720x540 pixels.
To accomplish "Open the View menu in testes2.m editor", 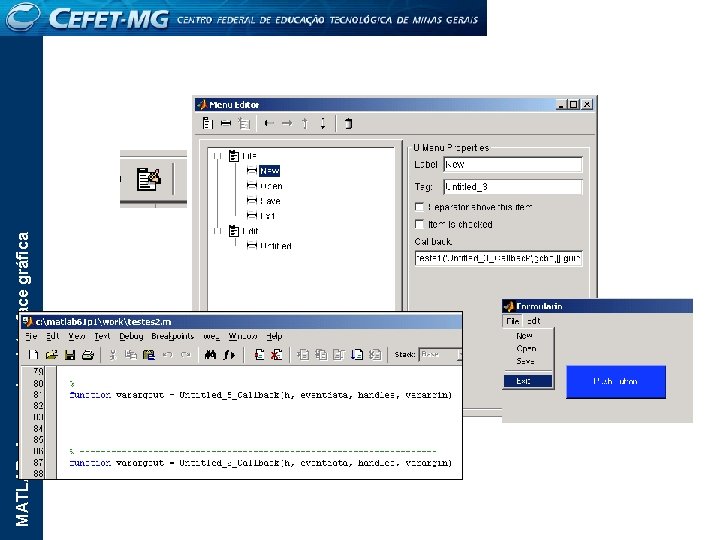I will click(x=77, y=336).
